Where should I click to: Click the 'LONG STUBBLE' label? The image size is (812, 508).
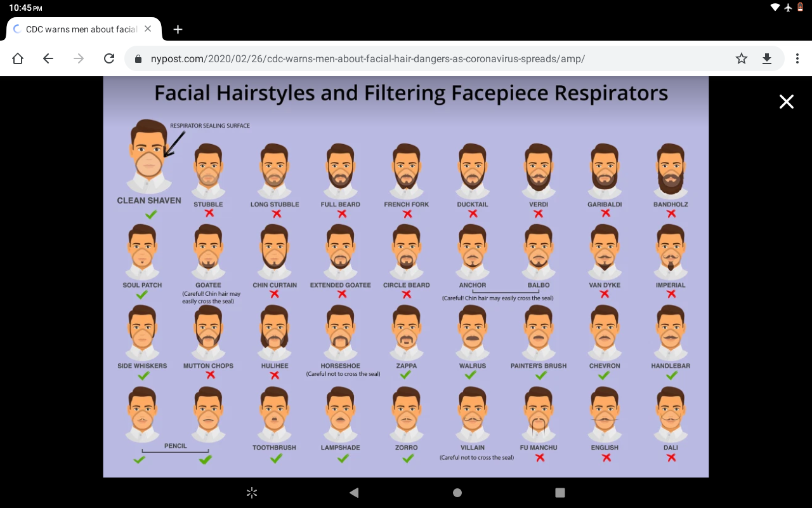click(275, 204)
